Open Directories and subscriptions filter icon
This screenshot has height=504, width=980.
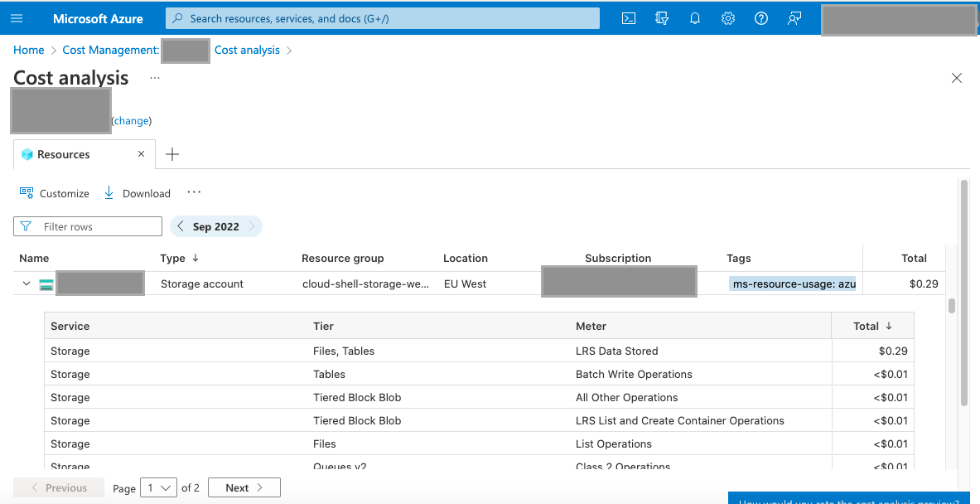click(662, 18)
